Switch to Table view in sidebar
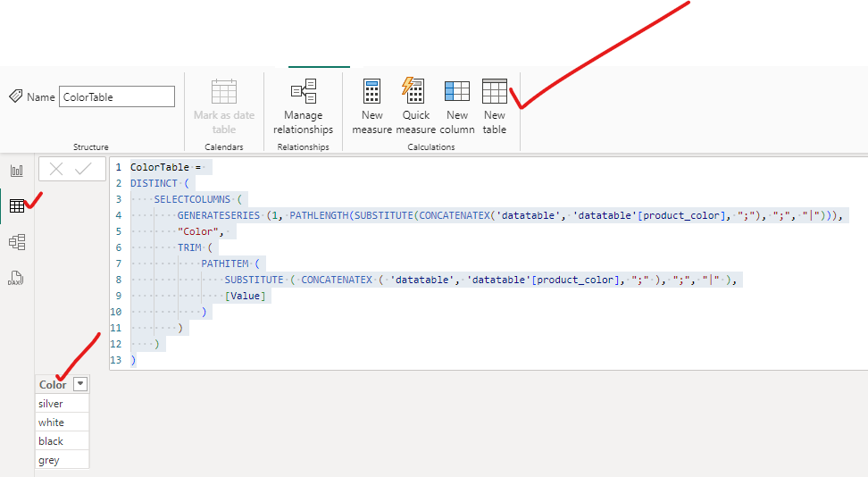This screenshot has height=477, width=868. (x=17, y=205)
